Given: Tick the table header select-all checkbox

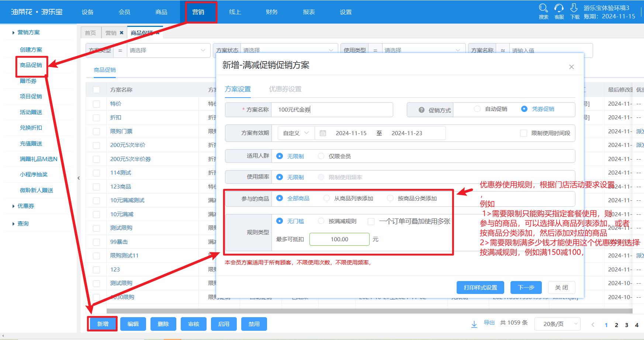Looking at the screenshot, I should [x=96, y=90].
